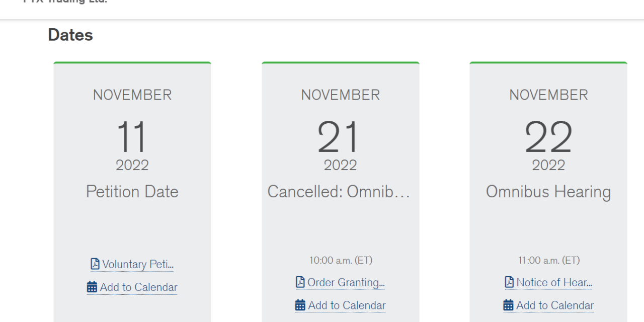The width and height of the screenshot is (644, 322).
Task: Click the large 21 date number
Action: click(339, 137)
